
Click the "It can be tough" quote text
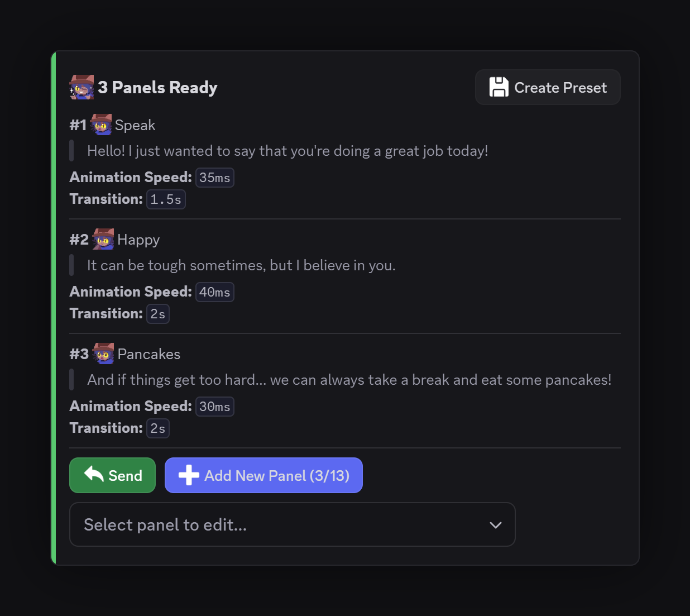[x=241, y=265]
